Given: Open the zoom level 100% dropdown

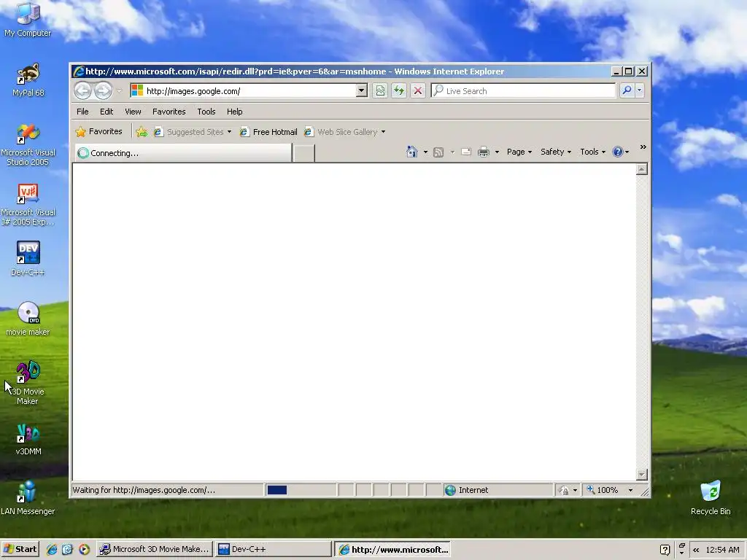Looking at the screenshot, I should [x=630, y=490].
